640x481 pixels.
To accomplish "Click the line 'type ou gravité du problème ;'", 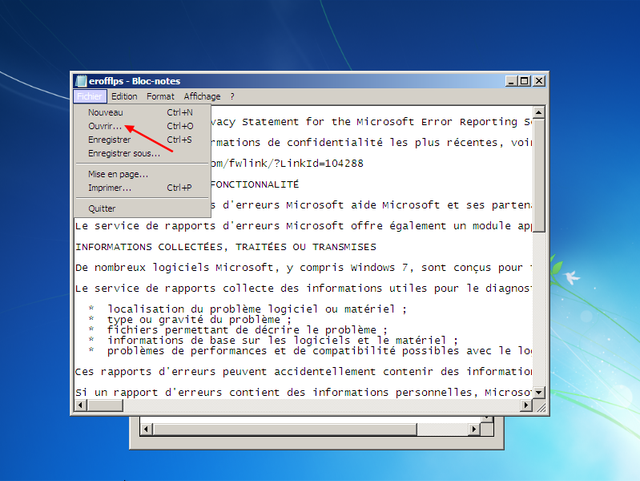I will (x=200, y=320).
